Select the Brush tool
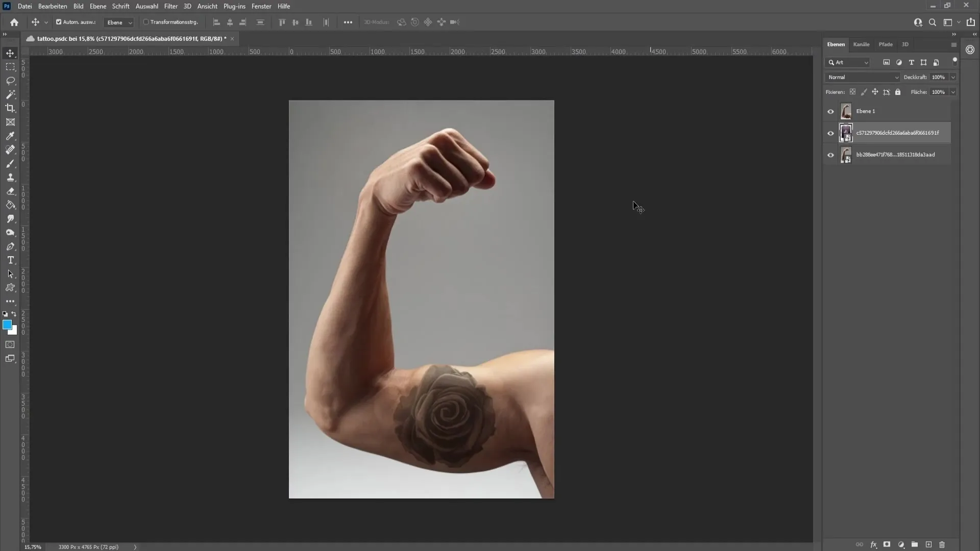This screenshot has width=980, height=551. [10, 163]
